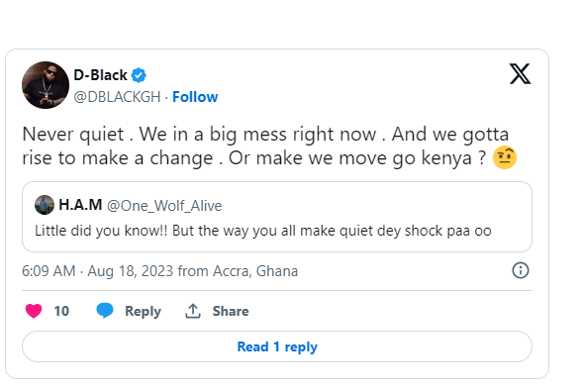This screenshot has height=392, width=582.
Task: Open the @DBLACKGH handle
Action: [117, 97]
